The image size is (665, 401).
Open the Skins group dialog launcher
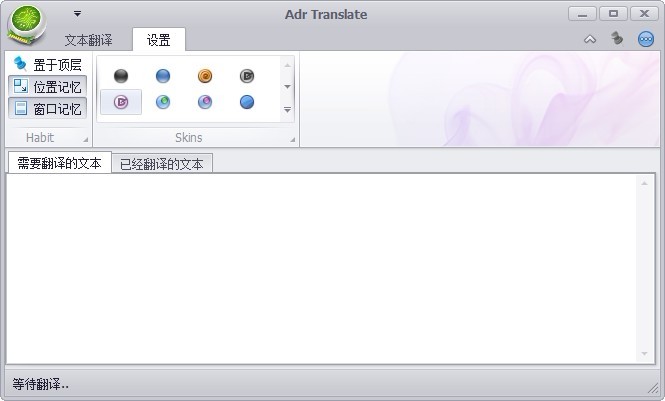click(292, 139)
